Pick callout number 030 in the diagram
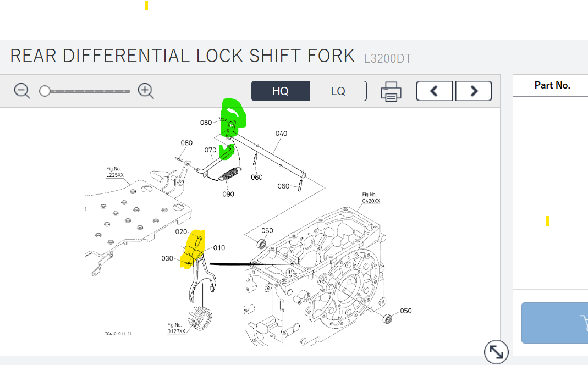This screenshot has width=588, height=365. pos(167,258)
